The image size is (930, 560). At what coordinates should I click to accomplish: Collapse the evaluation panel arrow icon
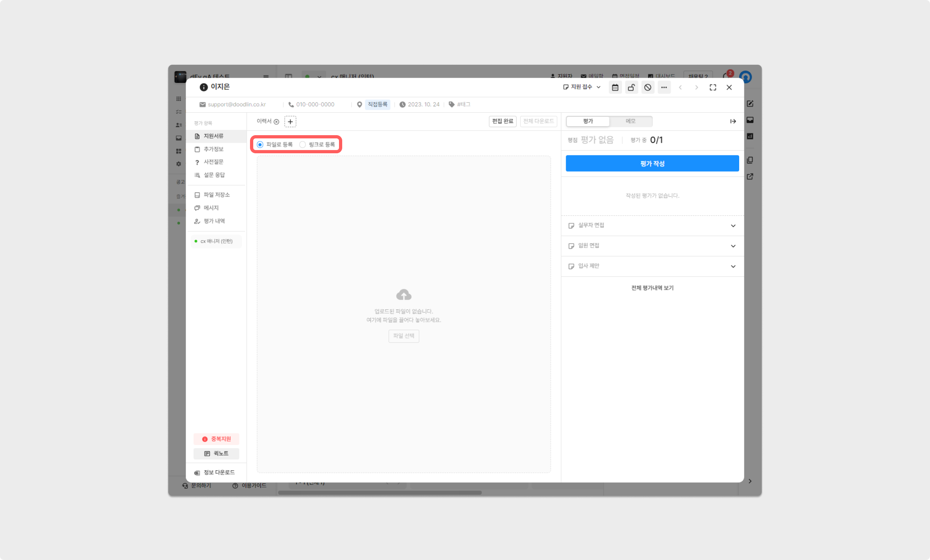[x=733, y=121]
